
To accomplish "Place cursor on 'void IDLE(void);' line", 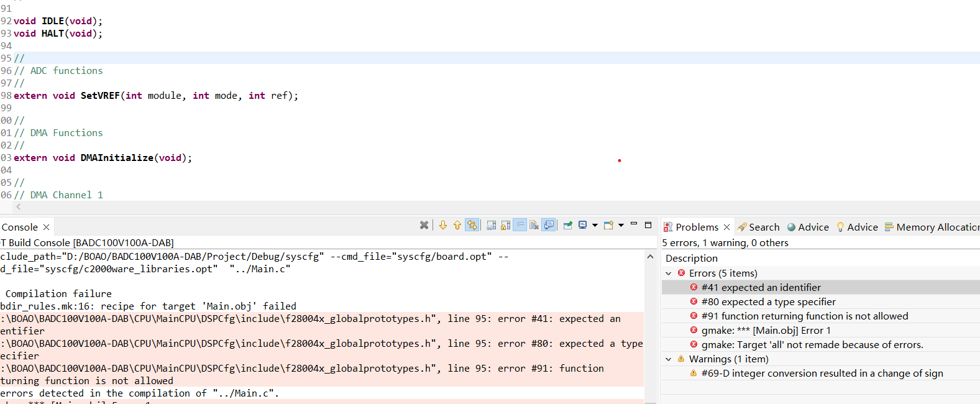I will tap(58, 21).
